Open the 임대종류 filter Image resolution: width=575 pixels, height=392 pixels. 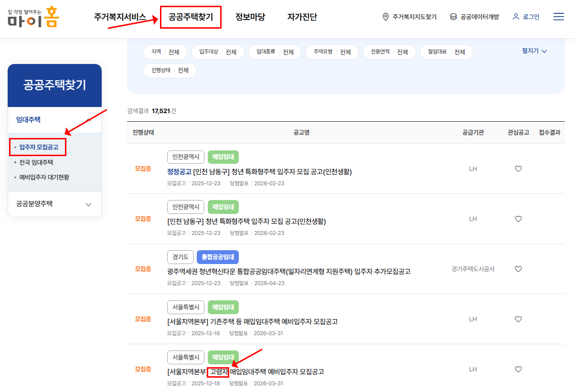pyautogui.click(x=275, y=52)
